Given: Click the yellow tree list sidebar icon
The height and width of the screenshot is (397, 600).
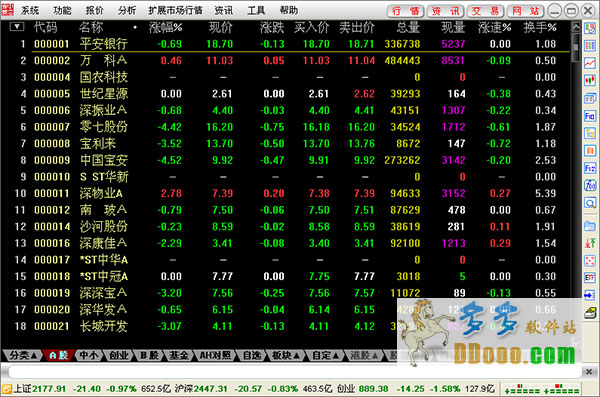Looking at the screenshot, I should tap(590, 133).
